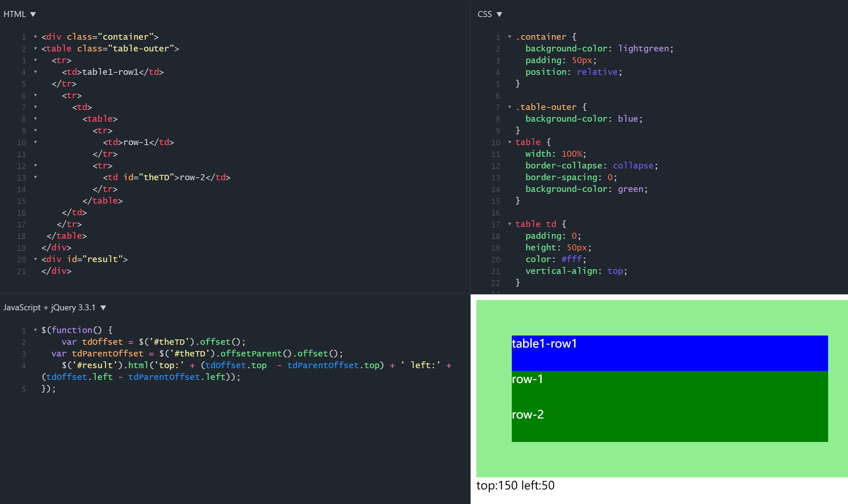
Task: Collapse the tr fold arrow on HTML line 3
Action: (x=35, y=60)
